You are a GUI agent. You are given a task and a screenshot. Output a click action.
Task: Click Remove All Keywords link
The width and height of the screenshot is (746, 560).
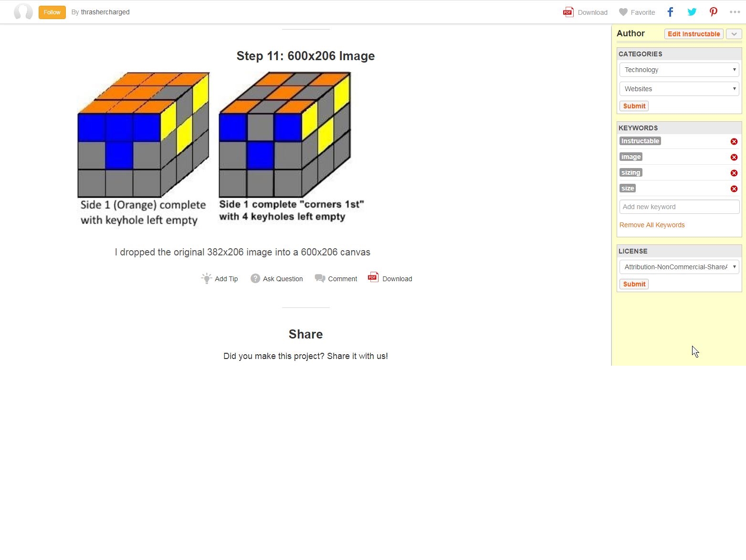652,225
